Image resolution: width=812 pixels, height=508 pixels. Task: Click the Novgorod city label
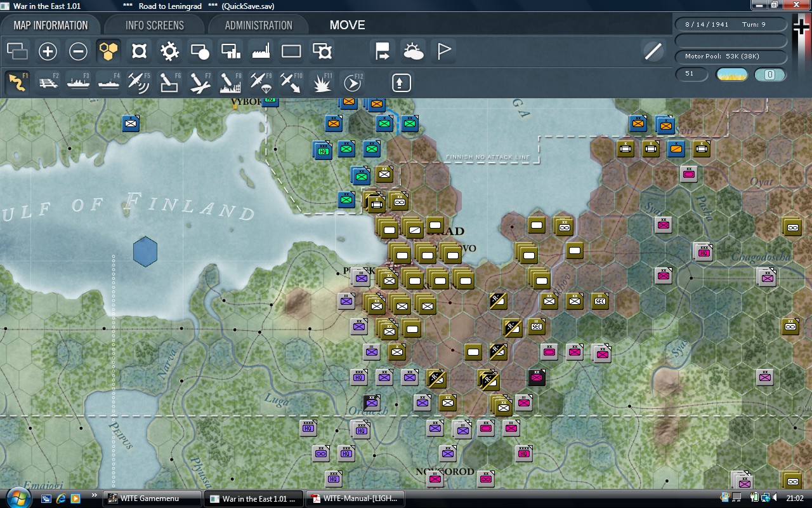click(x=445, y=472)
